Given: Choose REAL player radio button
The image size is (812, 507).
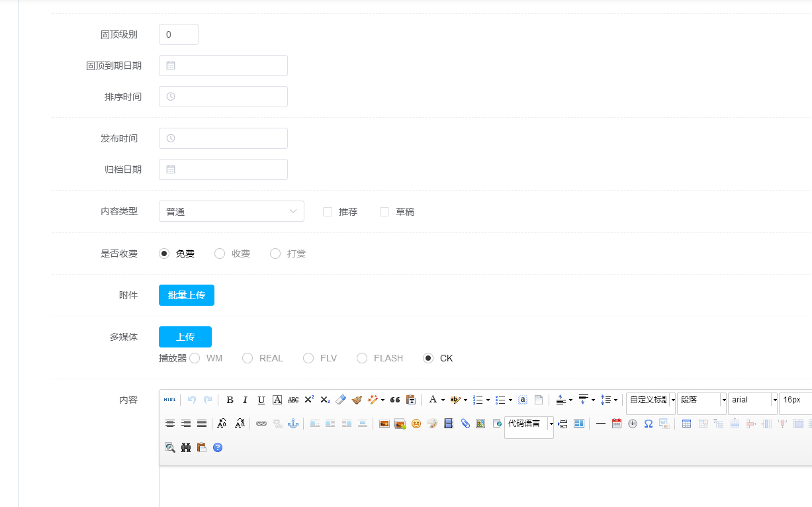Looking at the screenshot, I should click(248, 358).
